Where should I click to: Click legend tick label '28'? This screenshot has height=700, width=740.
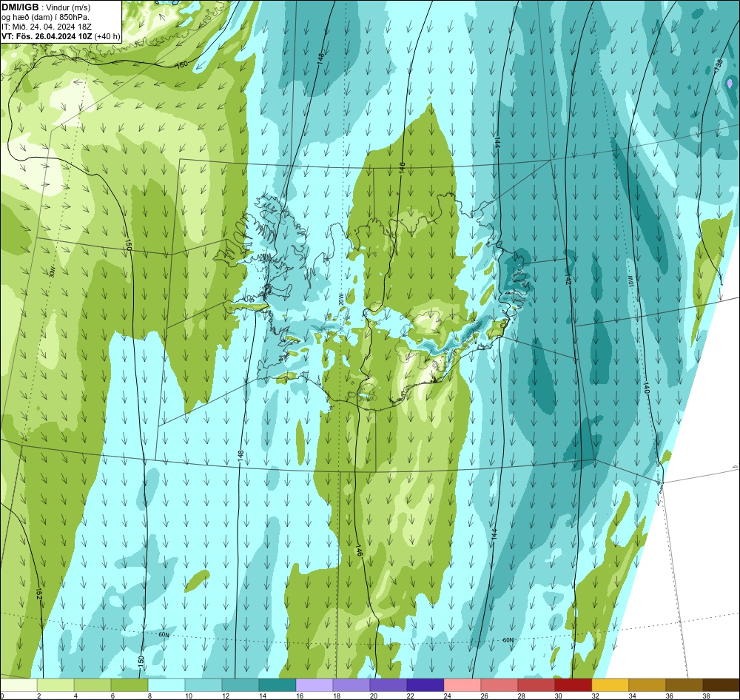(521, 696)
